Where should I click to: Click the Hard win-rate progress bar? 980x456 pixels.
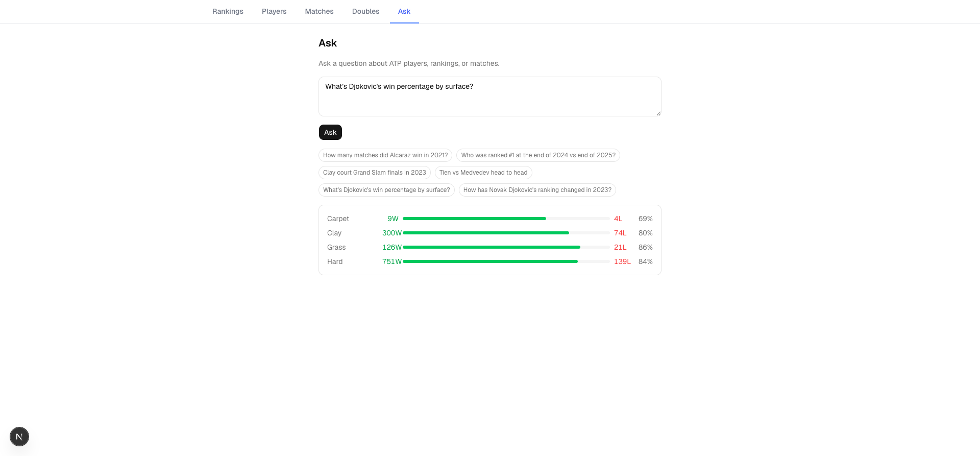(x=506, y=261)
